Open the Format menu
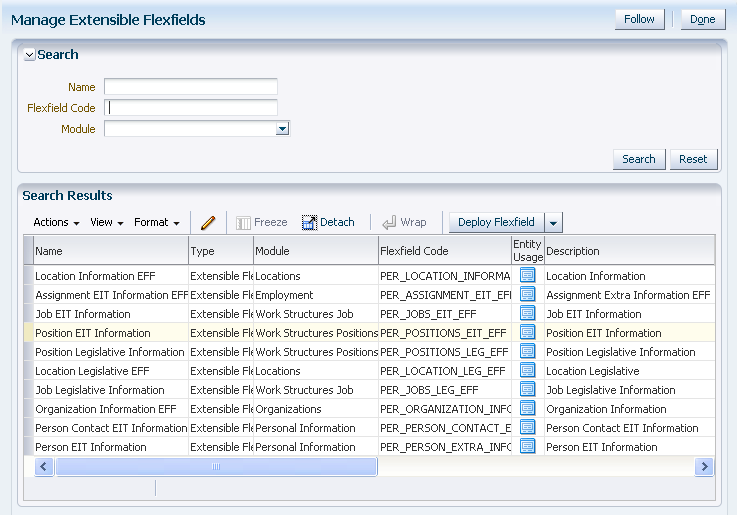737x515 pixels. [157, 222]
